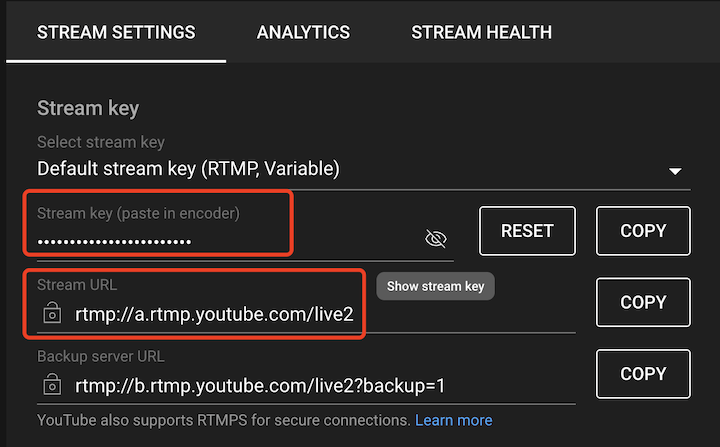Copy the stream key with COPY button

click(x=643, y=231)
